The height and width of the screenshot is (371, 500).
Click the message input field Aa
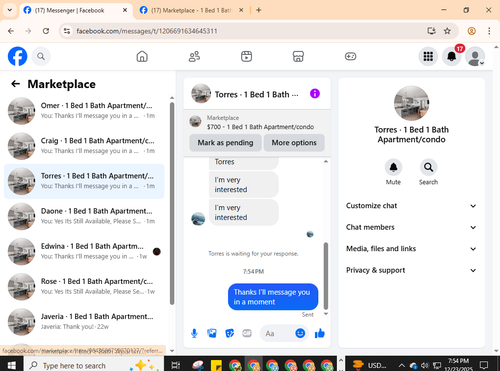[x=278, y=333]
